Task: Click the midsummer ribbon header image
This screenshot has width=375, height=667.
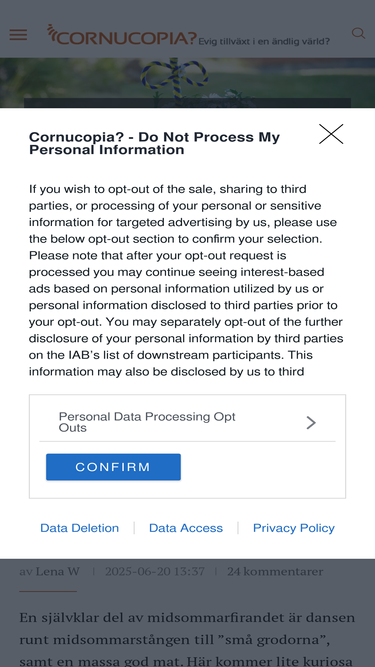Action: (188, 83)
